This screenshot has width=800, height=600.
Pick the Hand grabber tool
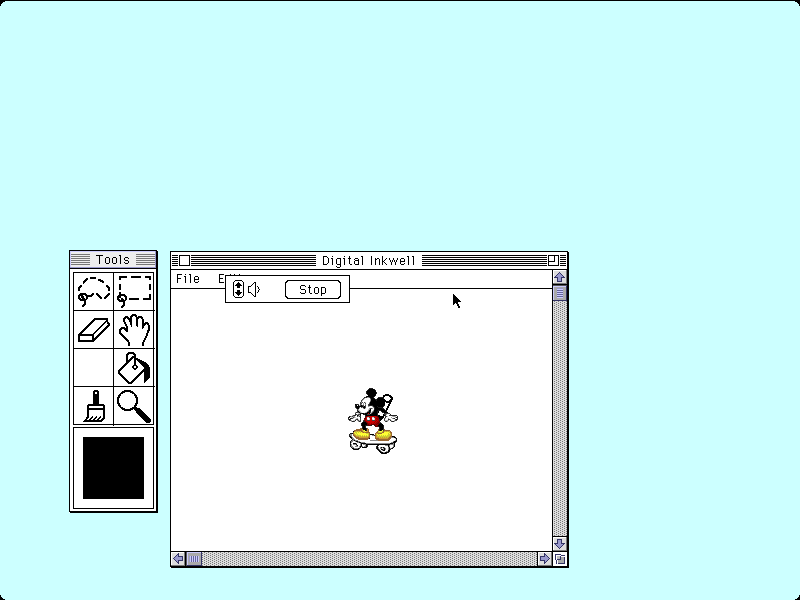click(x=134, y=329)
